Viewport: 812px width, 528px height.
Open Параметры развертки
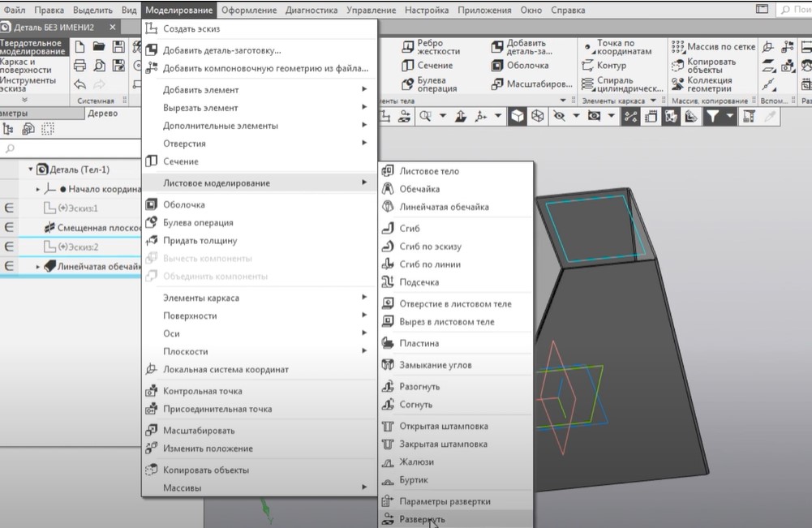(456, 501)
